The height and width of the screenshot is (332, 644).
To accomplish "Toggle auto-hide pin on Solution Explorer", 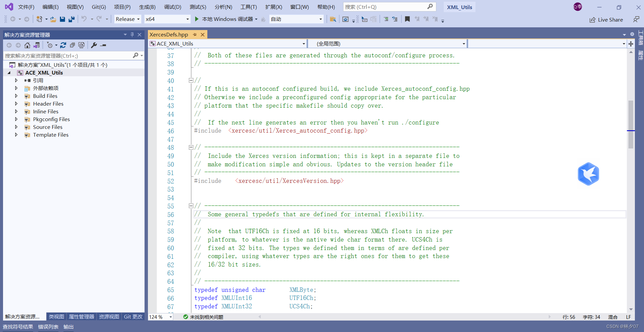I will (132, 35).
